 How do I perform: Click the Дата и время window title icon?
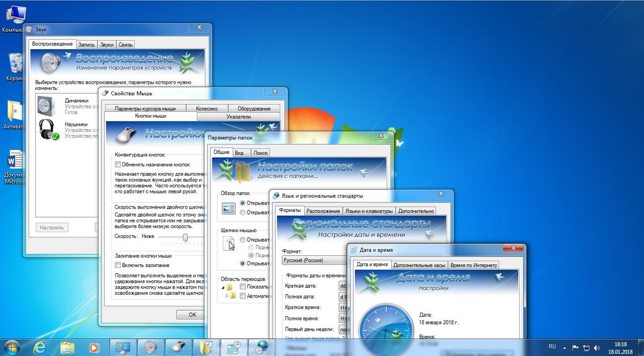coord(354,250)
